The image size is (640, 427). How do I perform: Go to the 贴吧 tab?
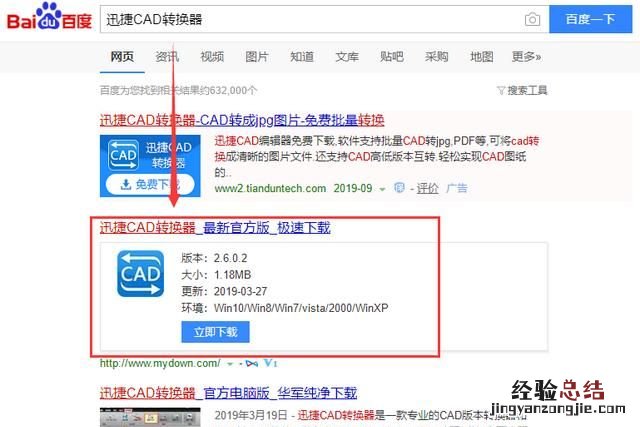[x=392, y=56]
